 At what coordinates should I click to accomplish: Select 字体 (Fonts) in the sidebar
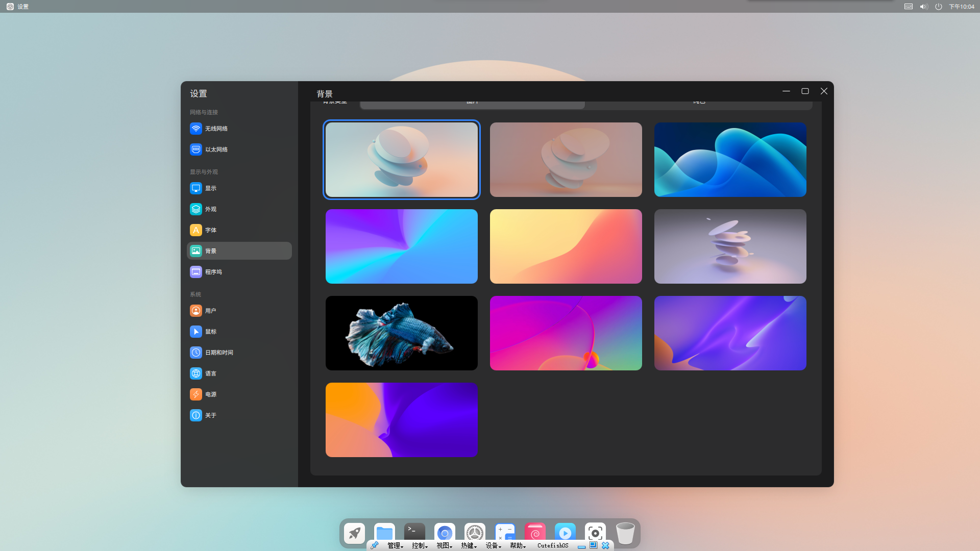[210, 230]
